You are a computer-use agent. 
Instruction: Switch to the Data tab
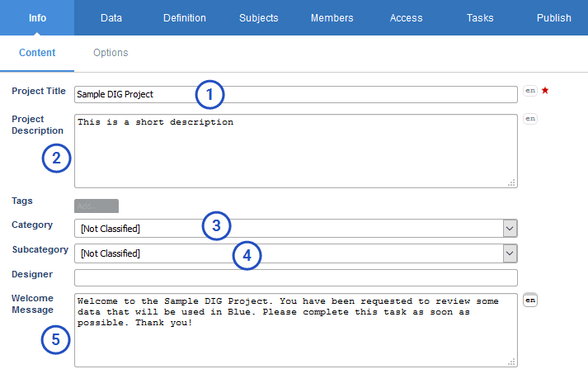[111, 17]
